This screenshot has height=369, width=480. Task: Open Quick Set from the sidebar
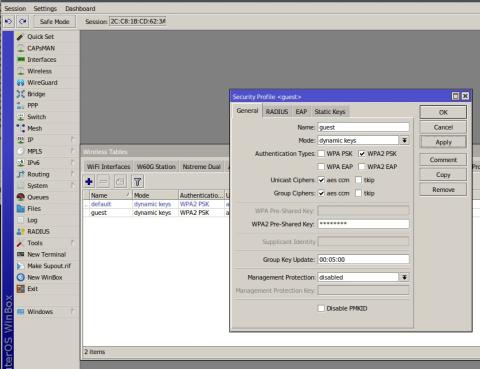click(x=40, y=37)
